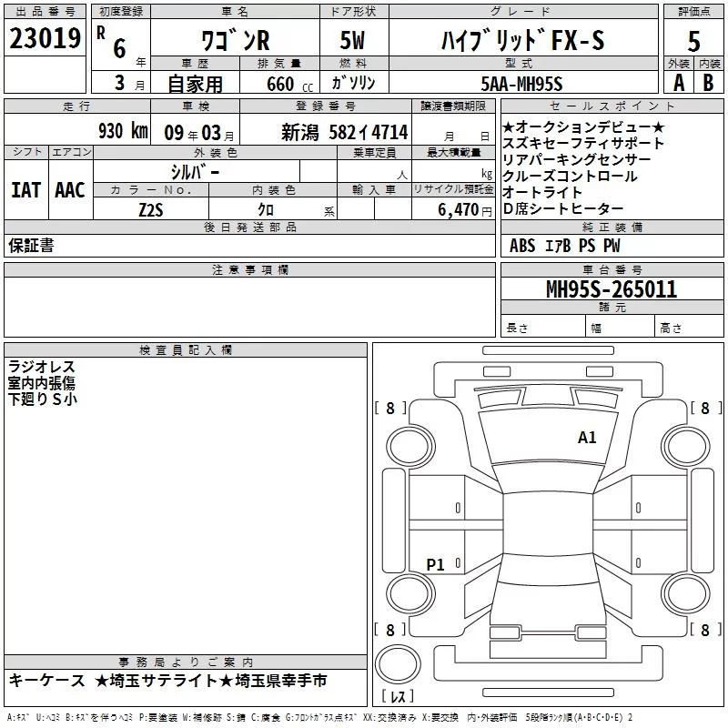Image resolution: width=728 pixels, height=728 pixels.
Task: Click the 後日発送部品 header
Action: 249,227
